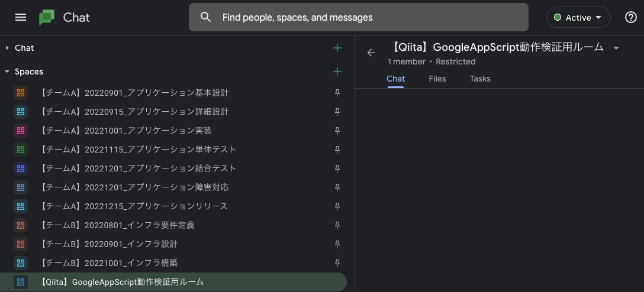Click the Google Chat logo icon
644x292 pixels.
[x=47, y=17]
